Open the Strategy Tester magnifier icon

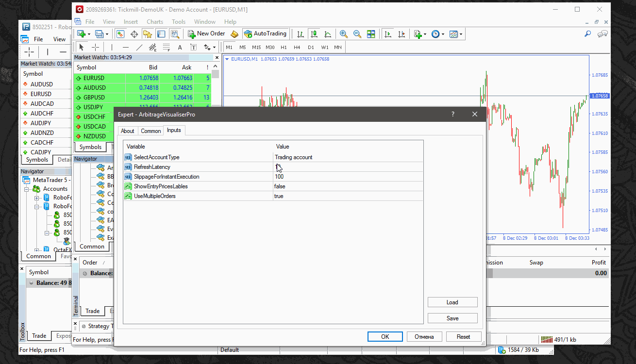(175, 34)
